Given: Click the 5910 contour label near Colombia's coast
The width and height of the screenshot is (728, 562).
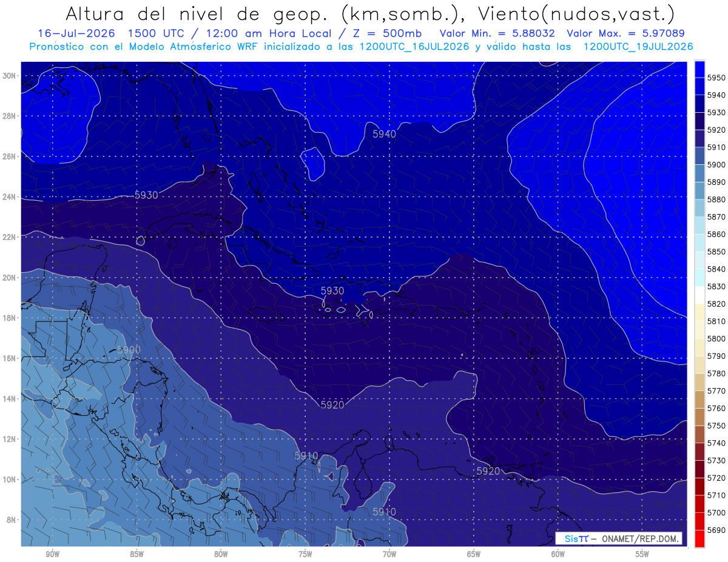Looking at the screenshot, I should click(306, 456).
